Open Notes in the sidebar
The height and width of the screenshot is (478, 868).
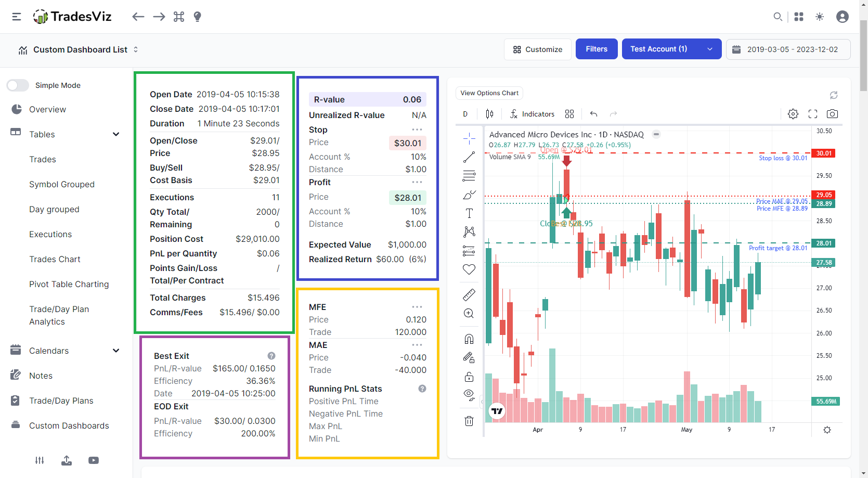pos(41,376)
